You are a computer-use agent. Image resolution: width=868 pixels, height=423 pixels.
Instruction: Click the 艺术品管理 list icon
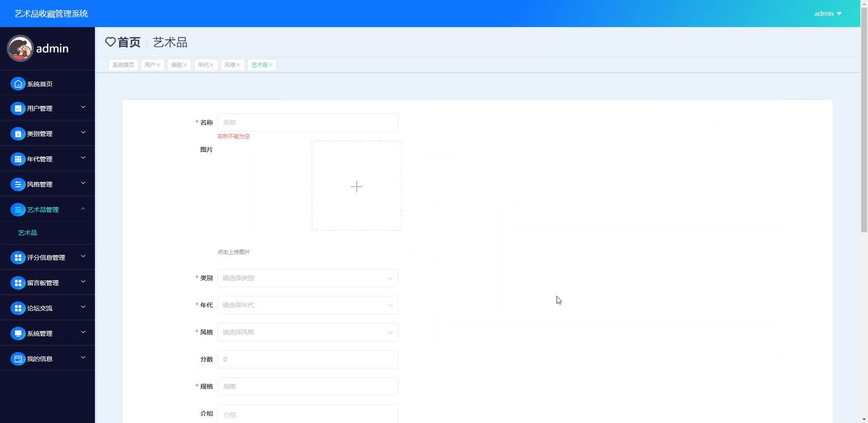pos(18,210)
